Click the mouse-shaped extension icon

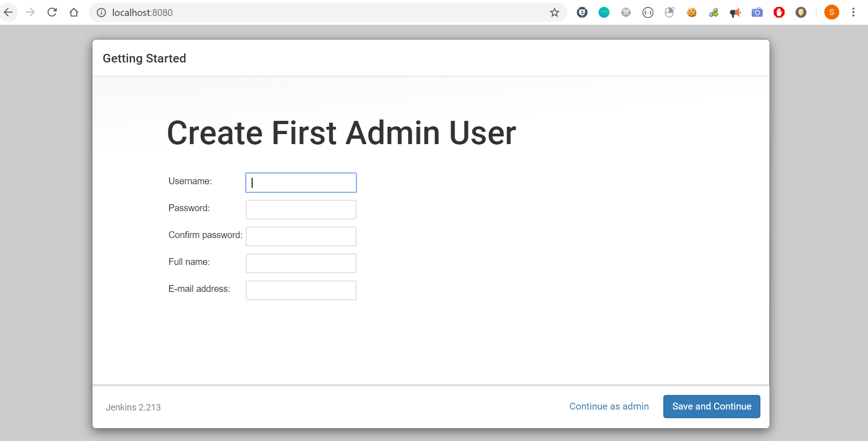coord(669,12)
